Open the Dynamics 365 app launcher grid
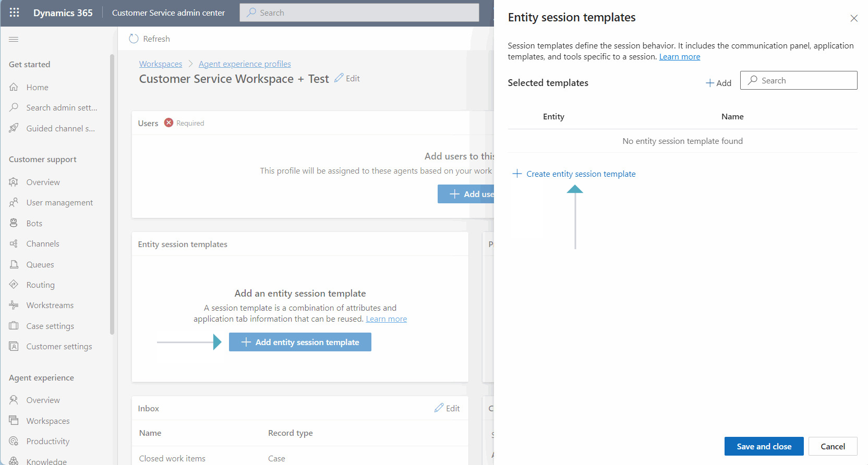 click(14, 13)
